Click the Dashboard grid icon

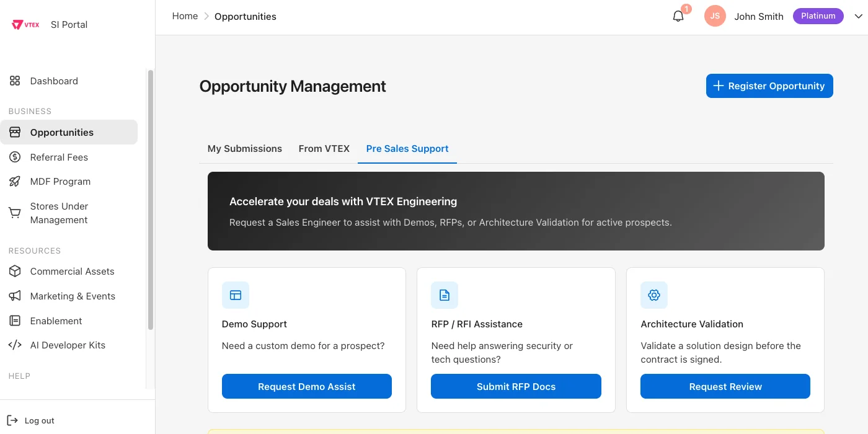tap(15, 81)
